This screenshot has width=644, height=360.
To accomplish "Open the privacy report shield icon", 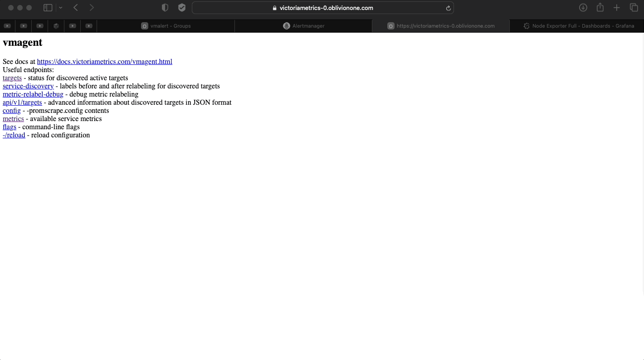I will click(x=165, y=8).
